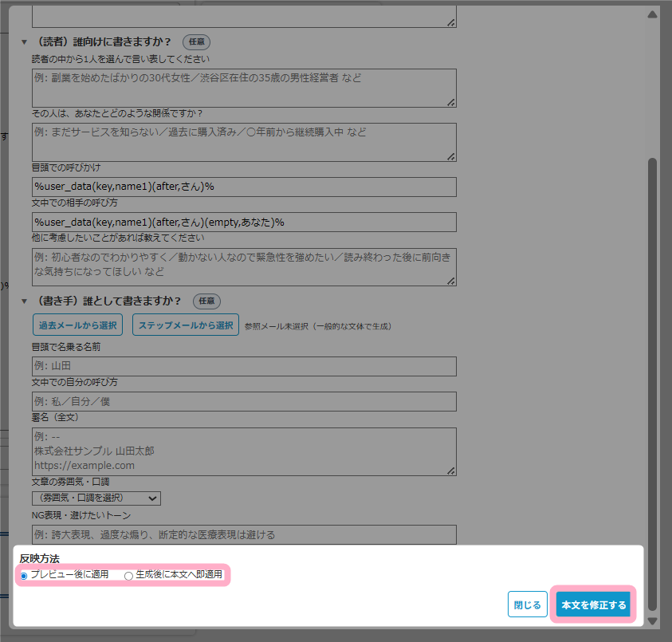This screenshot has height=642, width=672.
Task: Click the 文中での自分の呼び方 text field
Action: [x=244, y=401]
